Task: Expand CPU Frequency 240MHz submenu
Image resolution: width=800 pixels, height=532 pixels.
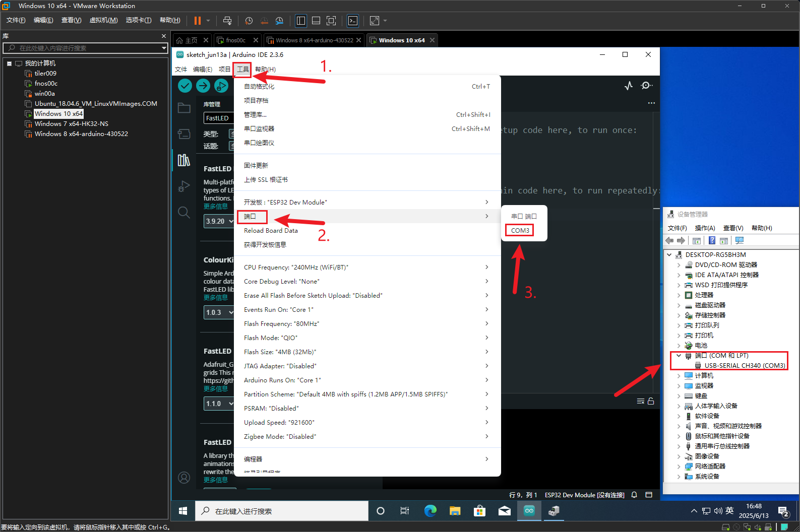Action: (367, 268)
